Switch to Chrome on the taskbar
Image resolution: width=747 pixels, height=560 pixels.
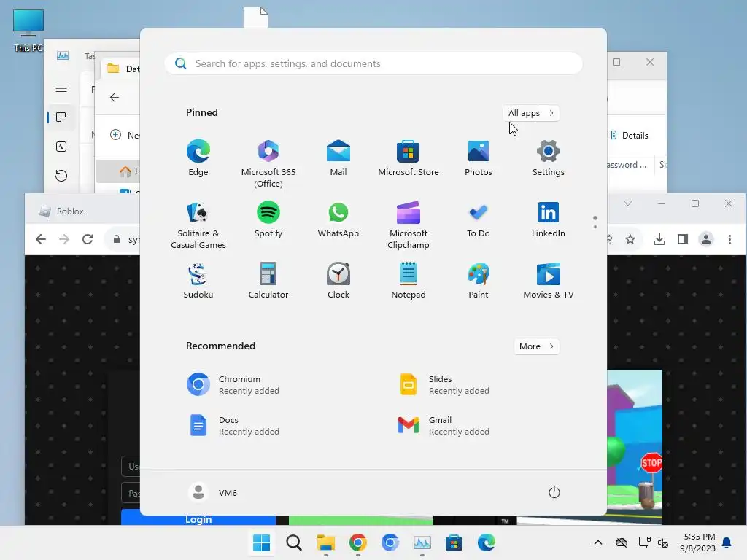coord(357,542)
